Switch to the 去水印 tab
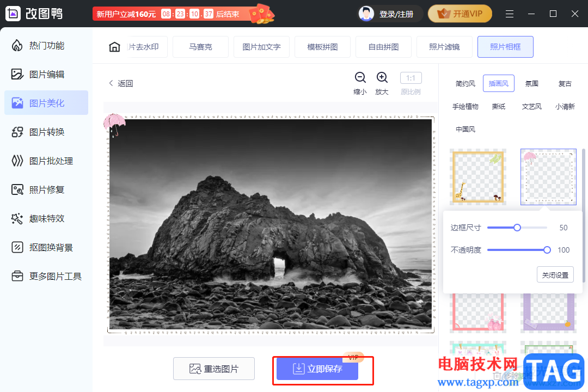The width and height of the screenshot is (588, 392). point(146,47)
